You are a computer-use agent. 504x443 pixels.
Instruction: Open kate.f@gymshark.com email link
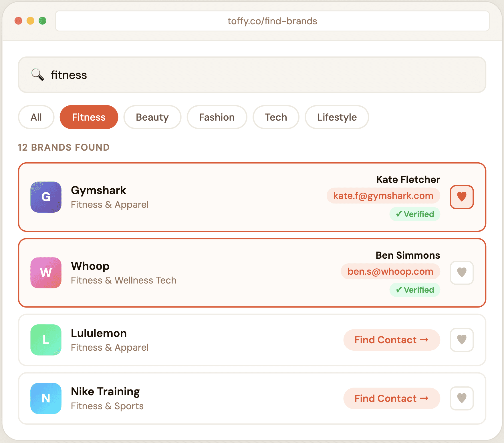click(x=383, y=196)
